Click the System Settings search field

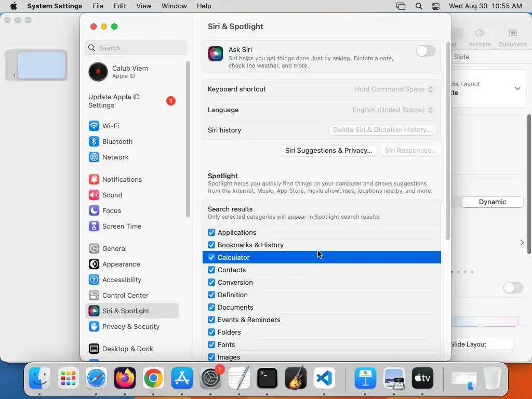(x=136, y=48)
